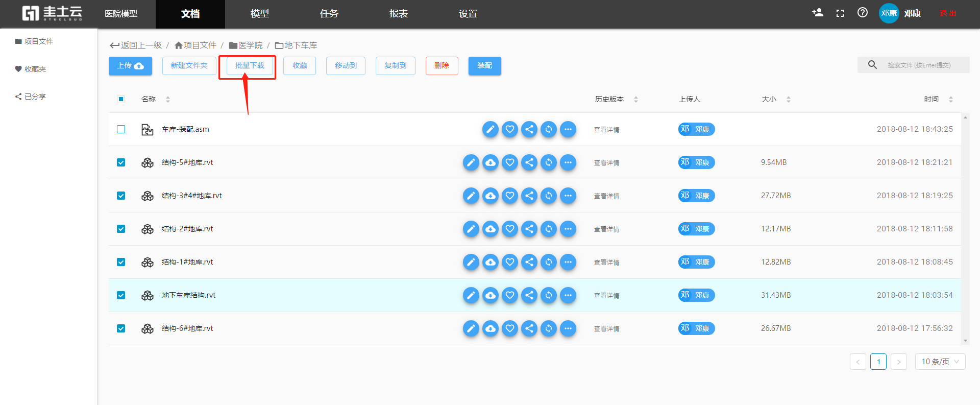The width and height of the screenshot is (980, 405).
Task: Go to page 1 in pagination
Action: [878, 362]
